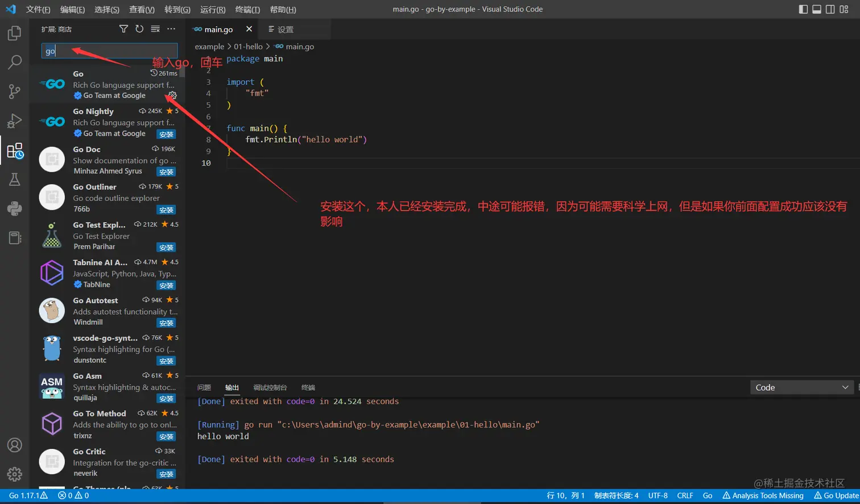Click Go Update status bar item
860x504 pixels.
coord(836,495)
